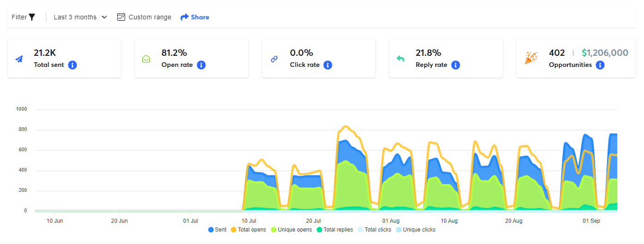Click info icon next to Reply rate
644x244 pixels.
coord(456,65)
